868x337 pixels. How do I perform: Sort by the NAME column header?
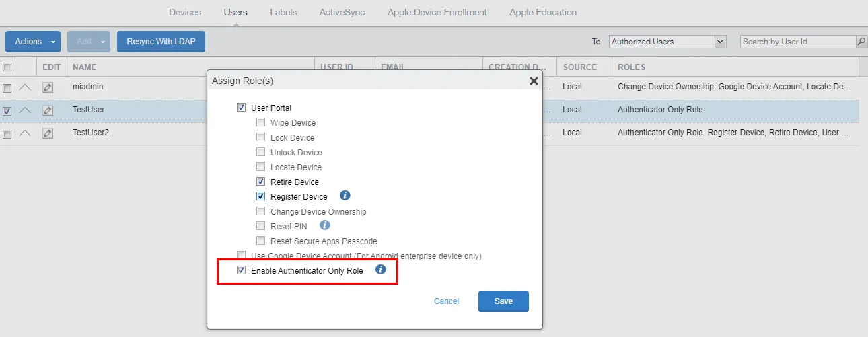click(85, 67)
